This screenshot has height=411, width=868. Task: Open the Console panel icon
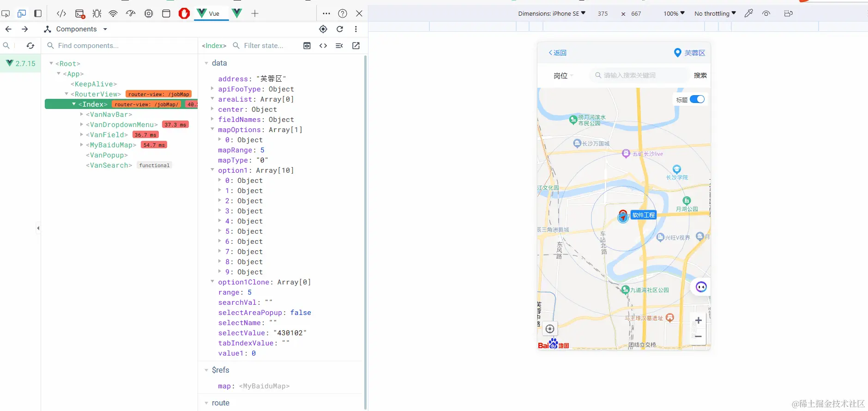(x=80, y=13)
